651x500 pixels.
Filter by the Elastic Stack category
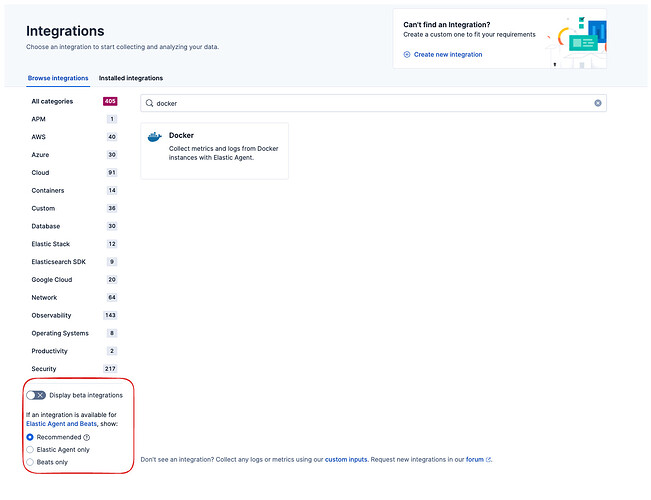tap(74, 244)
